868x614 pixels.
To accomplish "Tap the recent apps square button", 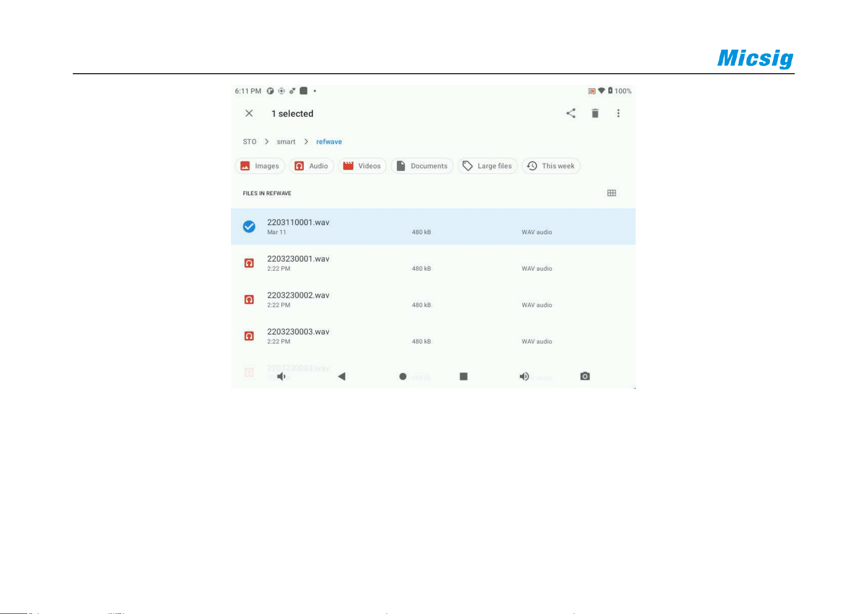I will click(464, 376).
